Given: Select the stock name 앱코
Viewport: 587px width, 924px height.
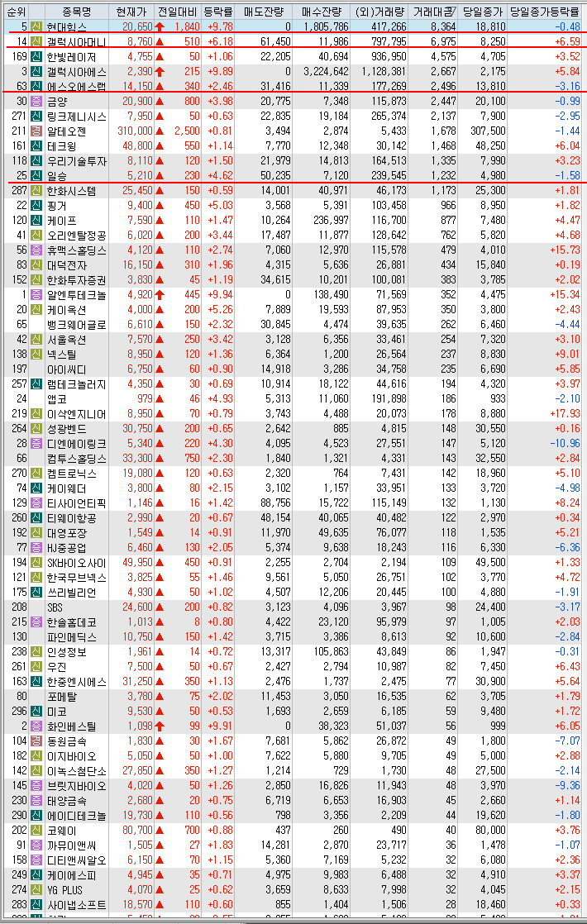Looking at the screenshot, I should 57,399.
